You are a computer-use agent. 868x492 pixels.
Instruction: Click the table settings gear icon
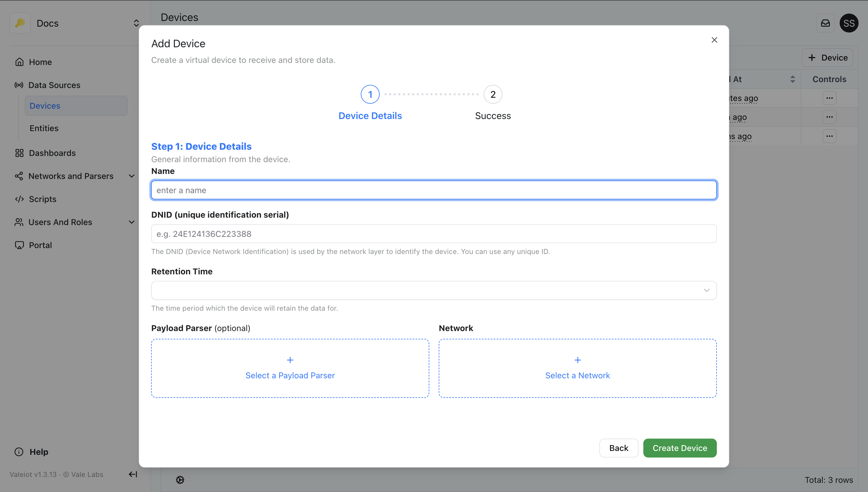[180, 480]
